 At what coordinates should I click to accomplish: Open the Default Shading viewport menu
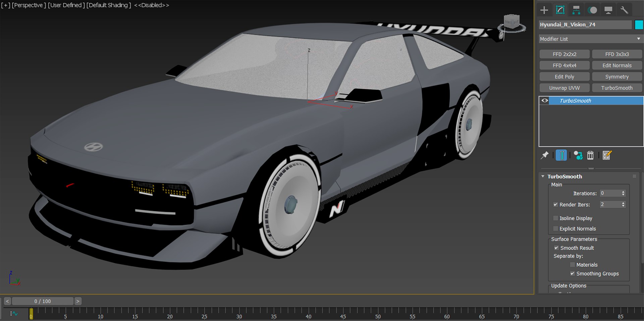point(109,5)
